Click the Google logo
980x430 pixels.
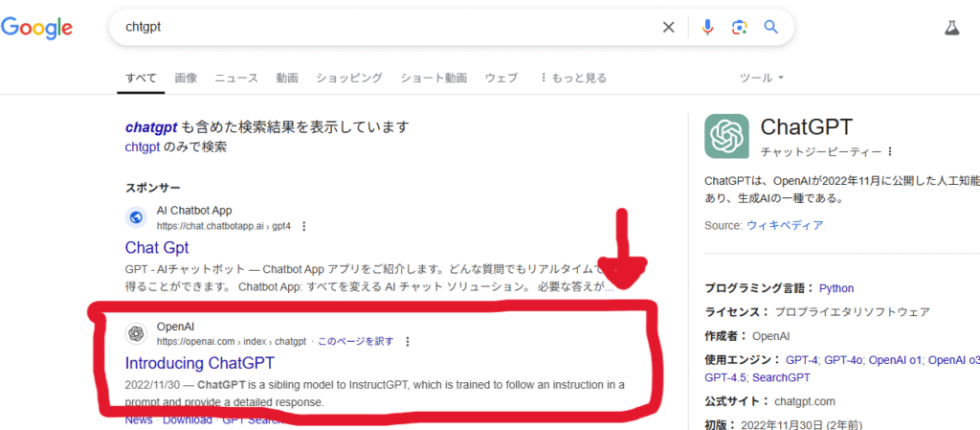(36, 27)
